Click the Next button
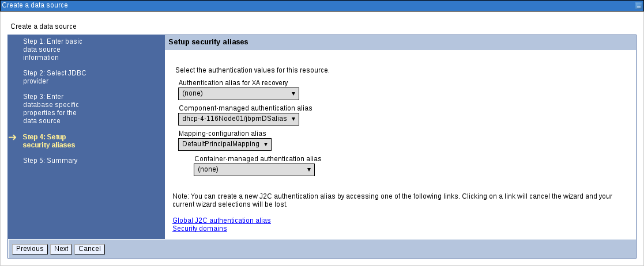 (61, 249)
